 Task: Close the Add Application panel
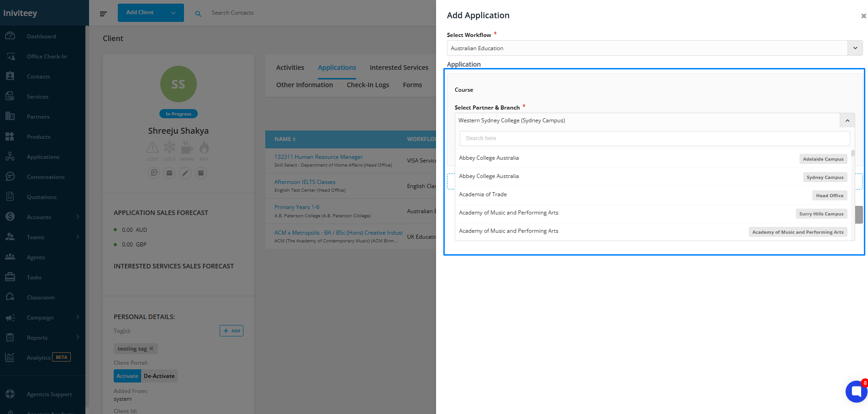tap(863, 16)
